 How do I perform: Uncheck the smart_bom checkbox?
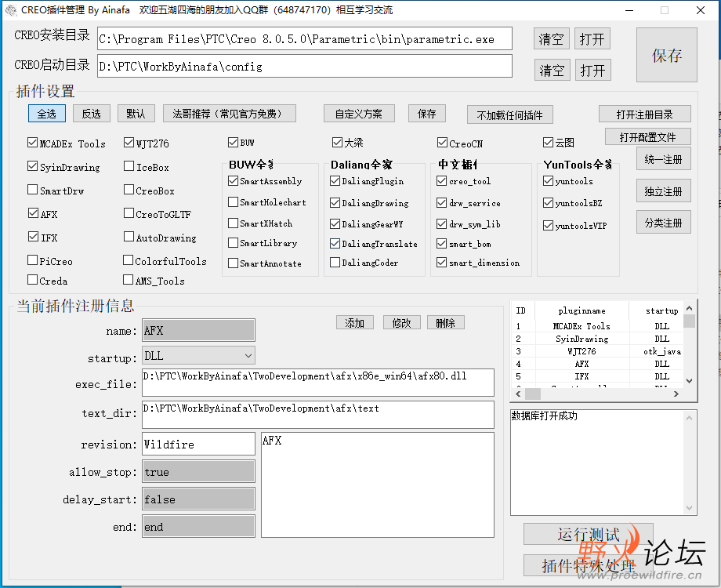pyautogui.click(x=442, y=243)
